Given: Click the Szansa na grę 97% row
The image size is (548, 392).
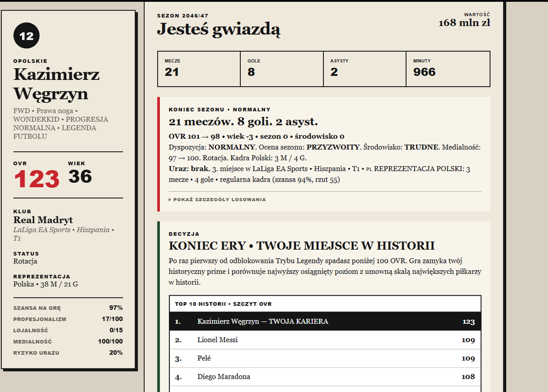Looking at the screenshot, I should 68,308.
